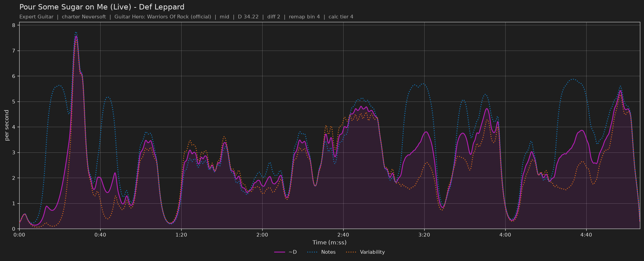Click the orange dotted swatch beside Variability

pyautogui.click(x=351, y=252)
